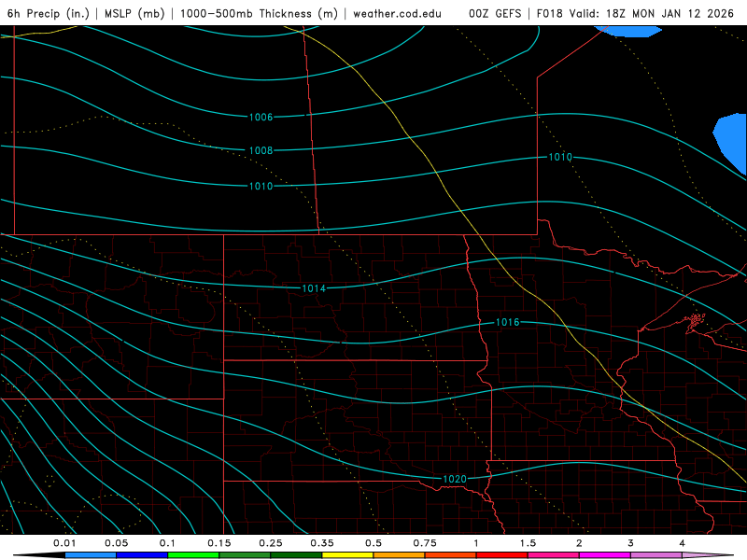Click the 0.75 legend value
This screenshot has width=747, height=560.
point(425,543)
